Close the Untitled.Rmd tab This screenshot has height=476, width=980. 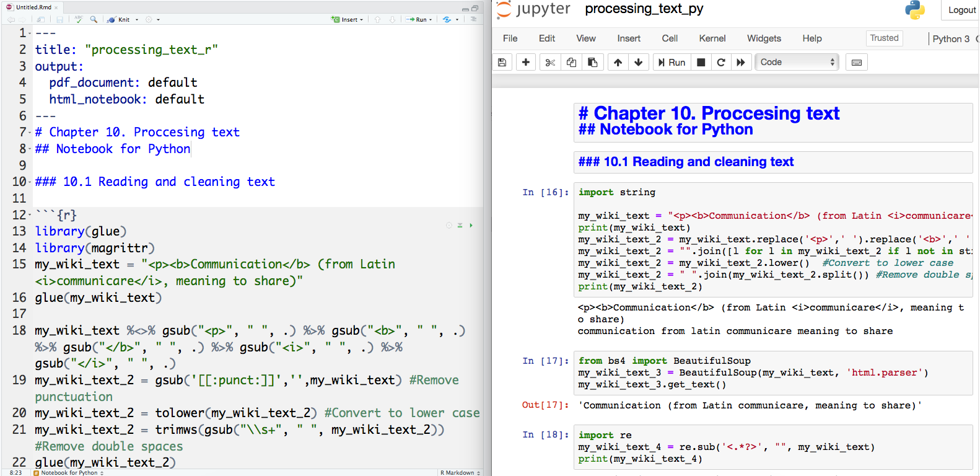56,7
